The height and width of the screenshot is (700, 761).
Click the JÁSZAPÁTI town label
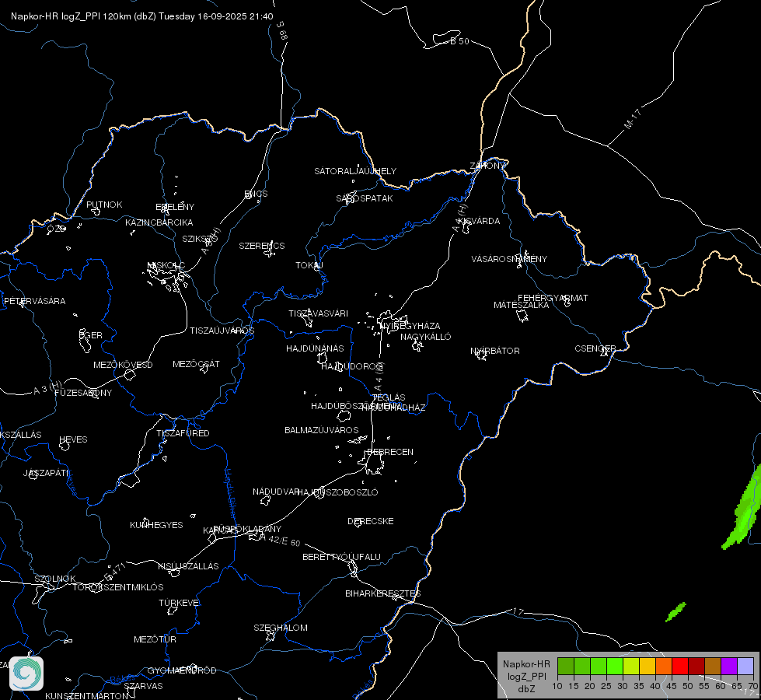point(46,472)
